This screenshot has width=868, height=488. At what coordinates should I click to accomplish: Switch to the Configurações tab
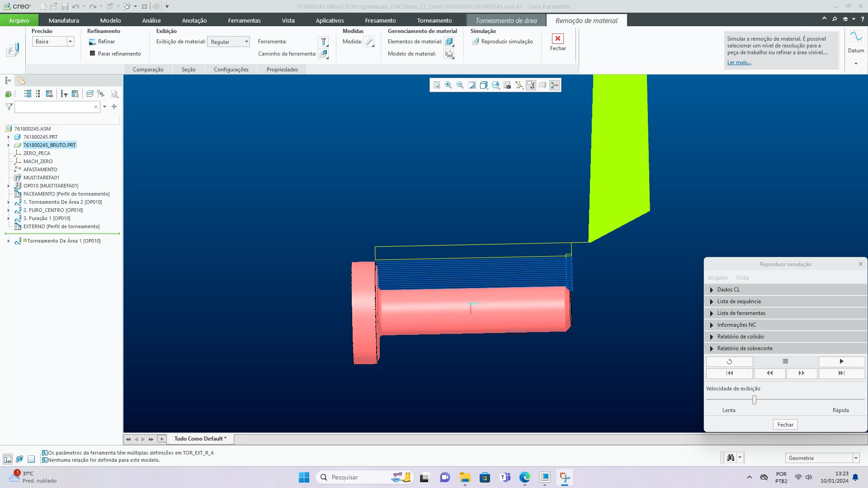[x=231, y=70]
